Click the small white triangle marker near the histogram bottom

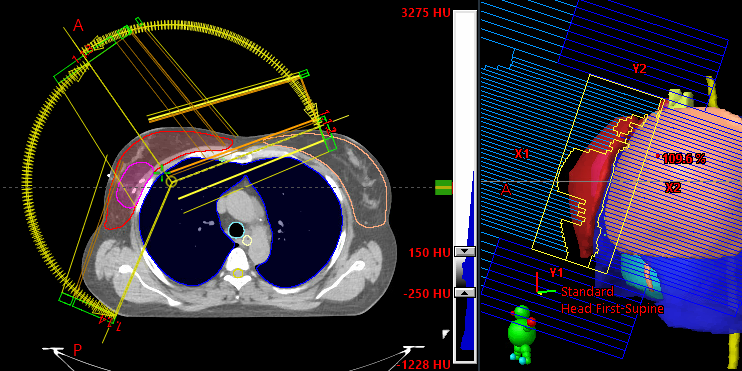pos(445,335)
